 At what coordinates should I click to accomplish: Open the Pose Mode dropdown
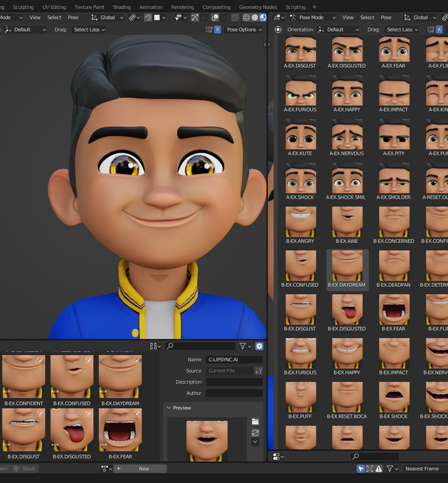[x=311, y=17]
